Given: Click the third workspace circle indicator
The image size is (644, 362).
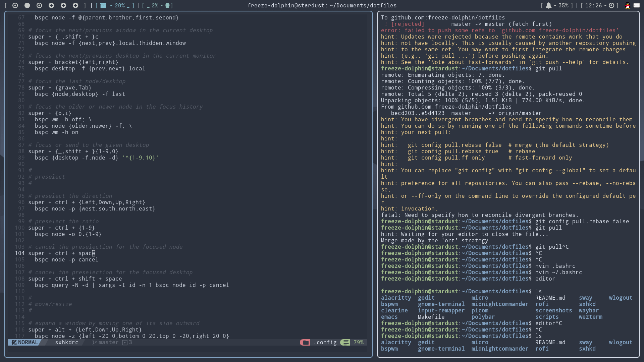Looking at the screenshot, I should pos(39,5).
